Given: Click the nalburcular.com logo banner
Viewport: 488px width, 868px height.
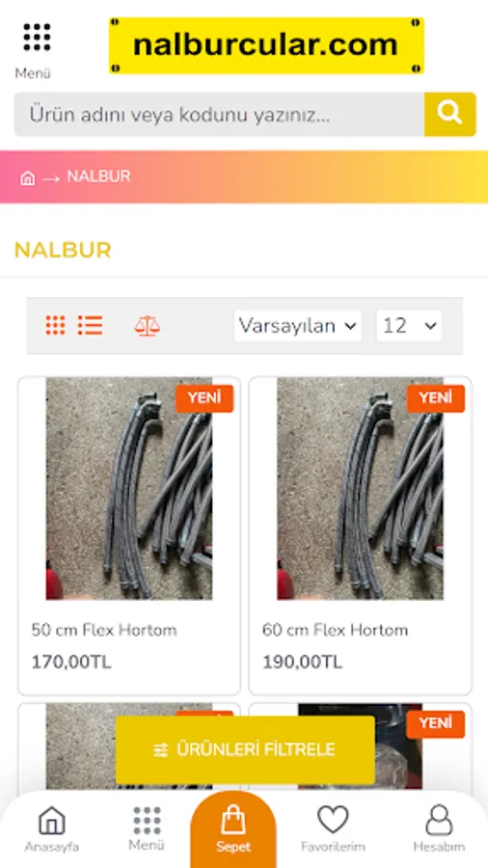Looking at the screenshot, I should [x=267, y=45].
